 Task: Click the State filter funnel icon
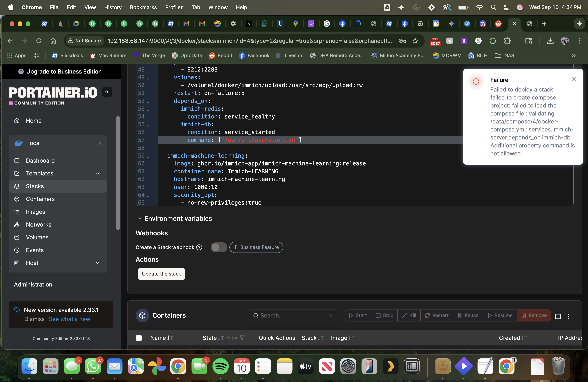[x=242, y=338]
